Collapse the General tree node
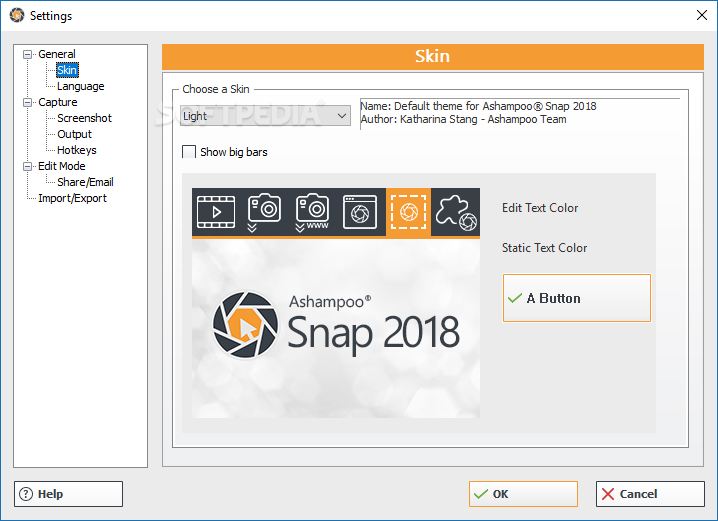 [27, 54]
